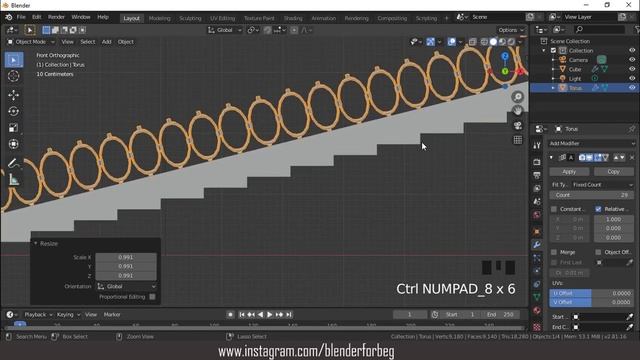Hide the Cube object in the outliner
The height and width of the screenshot is (360, 640).
[632, 69]
